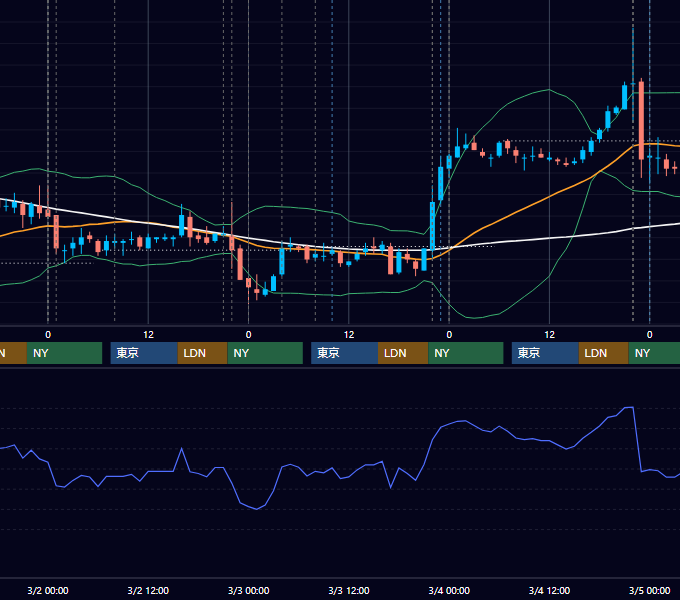Select the 東京 session block on 3/4
680x600 pixels.
pos(545,353)
